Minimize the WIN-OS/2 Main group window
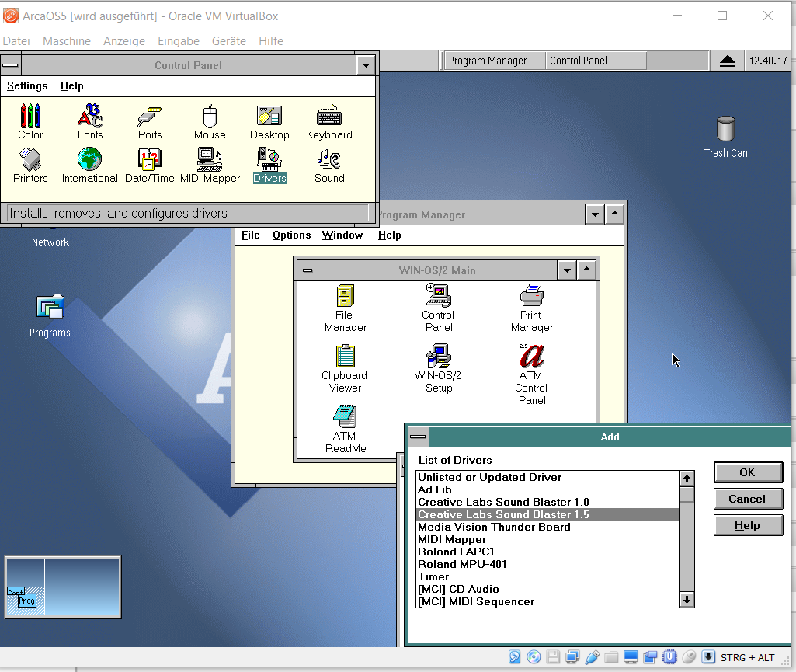Screen dimensions: 796x672 567,270
